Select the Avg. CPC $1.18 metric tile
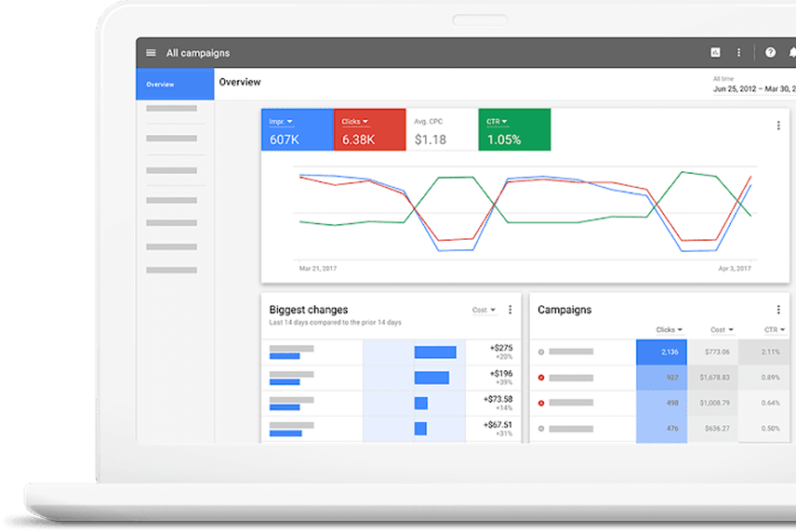796x532 pixels. click(x=442, y=130)
